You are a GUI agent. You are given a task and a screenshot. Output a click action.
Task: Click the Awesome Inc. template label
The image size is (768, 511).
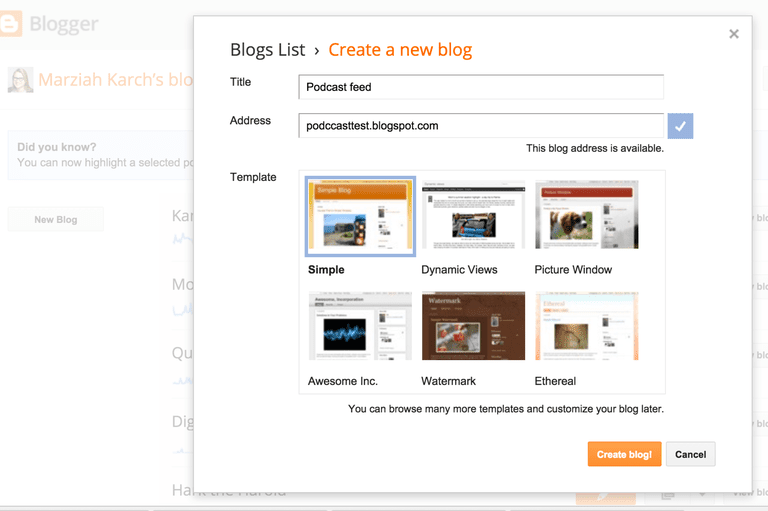pos(342,381)
